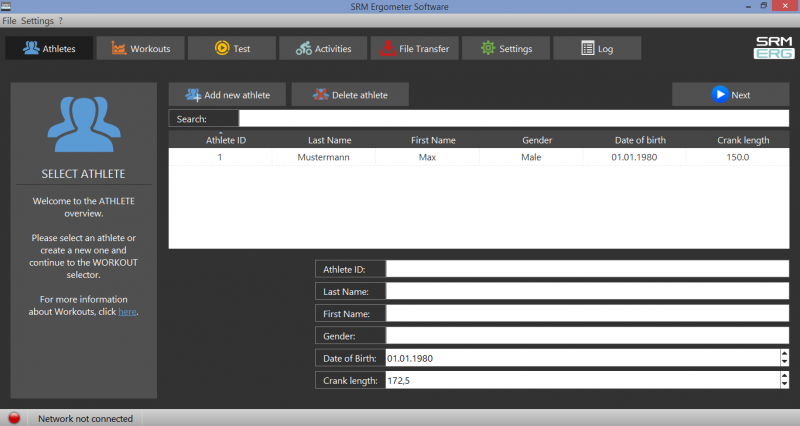
Task: Select the 150.0 crank length cell
Action: click(738, 157)
